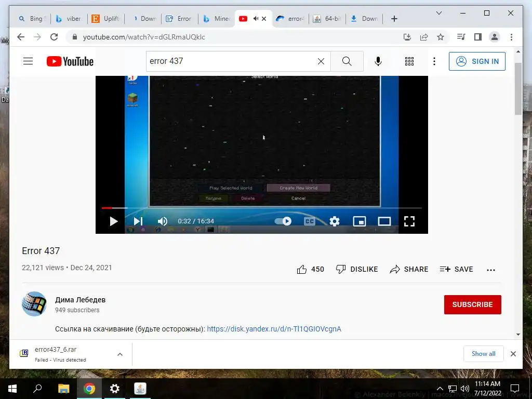Image resolution: width=532 pixels, height=399 pixels.
Task: Bookmark this page with the star
Action: tap(441, 37)
